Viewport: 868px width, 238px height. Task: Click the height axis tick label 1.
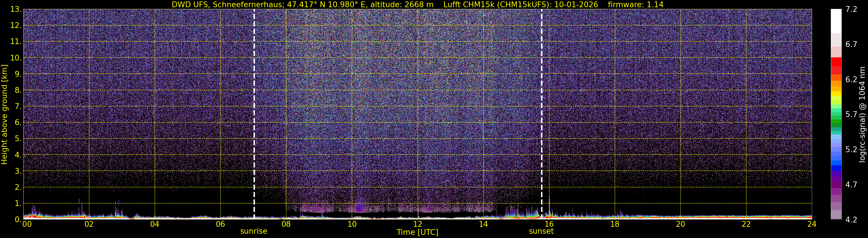click(18, 204)
